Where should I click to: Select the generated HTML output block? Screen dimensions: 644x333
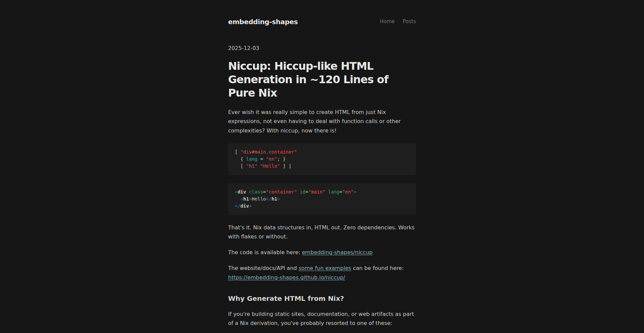(321, 199)
